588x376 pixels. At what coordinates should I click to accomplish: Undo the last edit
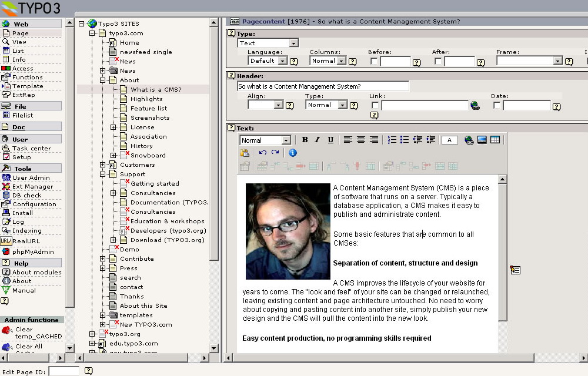262,153
